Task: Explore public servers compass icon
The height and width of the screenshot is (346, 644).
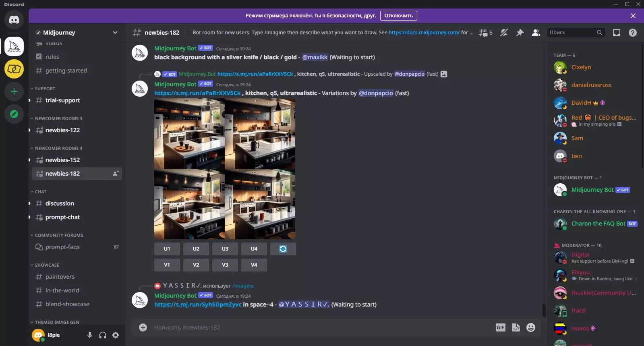Action: 14,114
